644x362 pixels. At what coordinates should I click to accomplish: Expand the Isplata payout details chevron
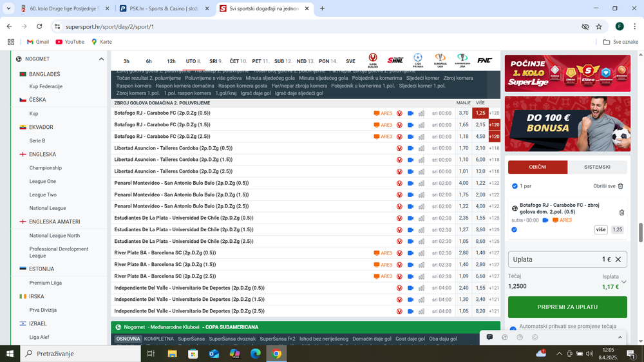623,281
